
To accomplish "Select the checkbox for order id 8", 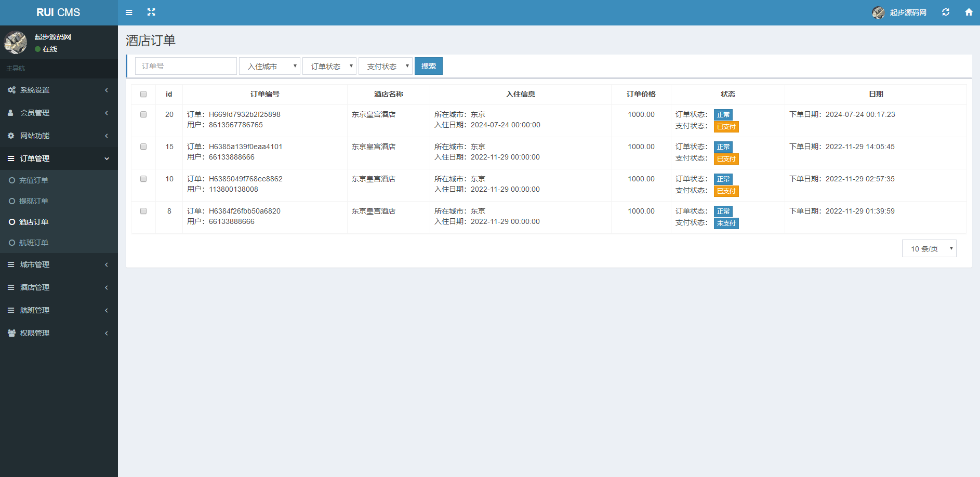I will (143, 211).
